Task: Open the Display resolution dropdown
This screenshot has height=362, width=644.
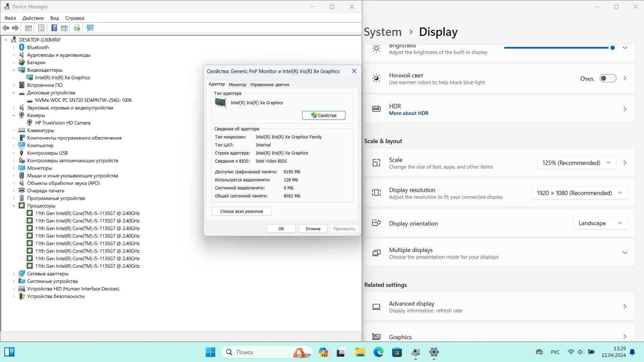Action: pyautogui.click(x=580, y=193)
